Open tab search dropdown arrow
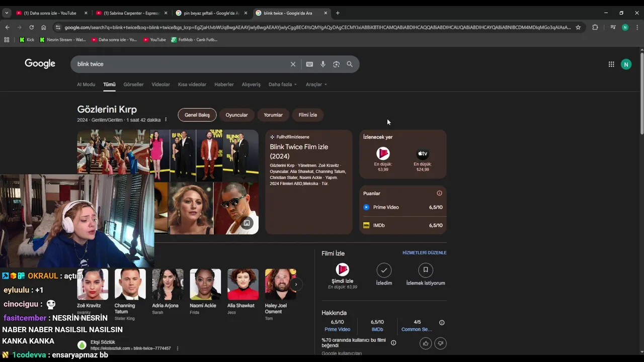644x362 pixels. point(7,13)
